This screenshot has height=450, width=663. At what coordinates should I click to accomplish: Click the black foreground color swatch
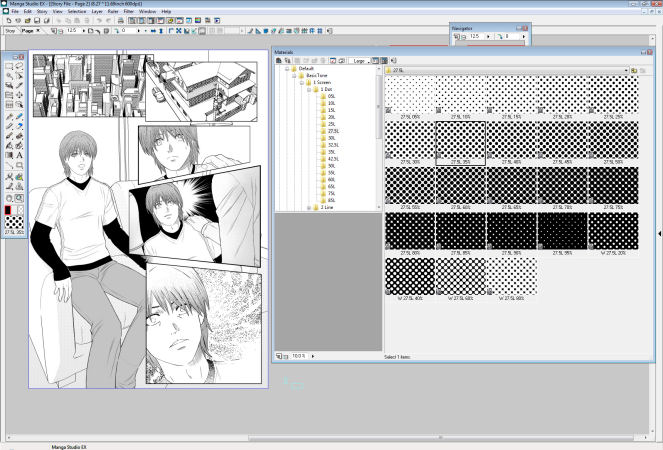tap(7, 210)
